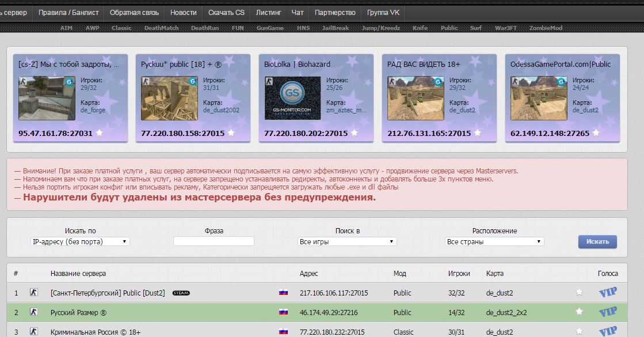The image size is (644, 337).
Task: Open 'Русский Размер ®' server link
Action: pos(78,312)
